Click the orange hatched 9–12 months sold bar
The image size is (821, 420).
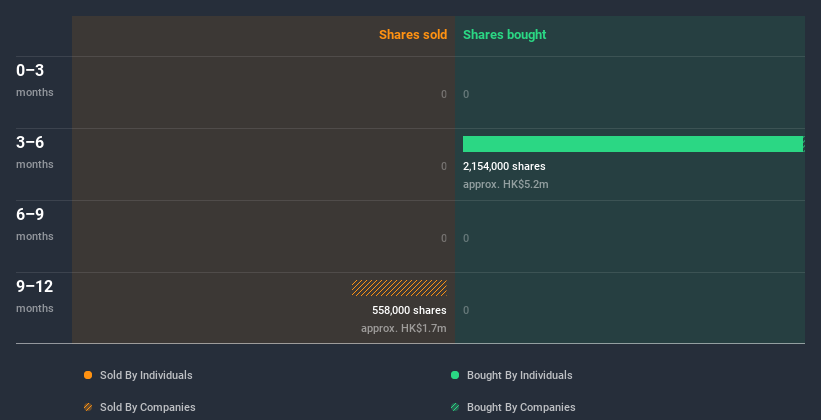pos(399,288)
